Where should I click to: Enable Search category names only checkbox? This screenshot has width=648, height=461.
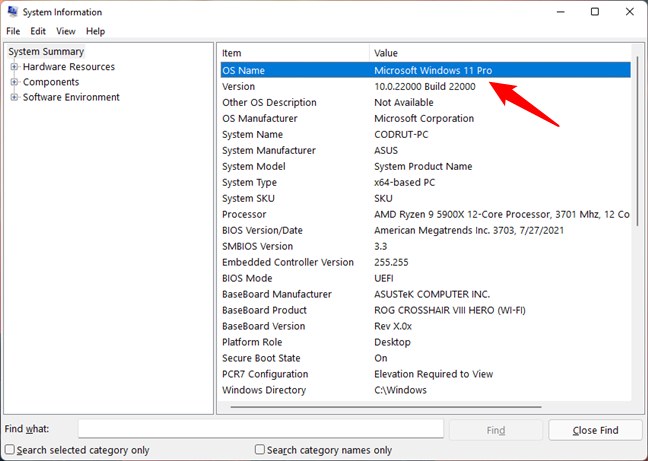(x=260, y=449)
